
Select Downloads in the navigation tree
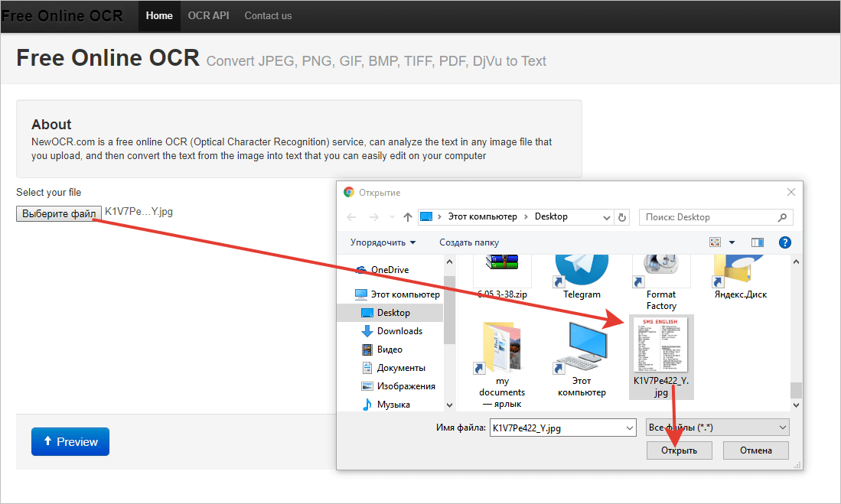click(399, 331)
